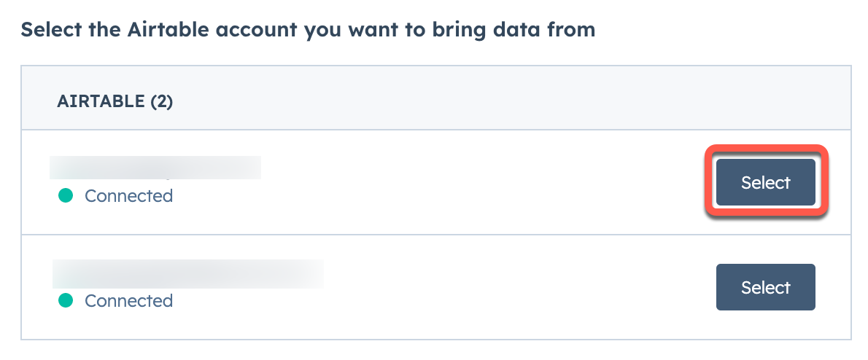The image size is (868, 360).
Task: Click the page heading about selecting Airtable account
Action: coord(308,30)
